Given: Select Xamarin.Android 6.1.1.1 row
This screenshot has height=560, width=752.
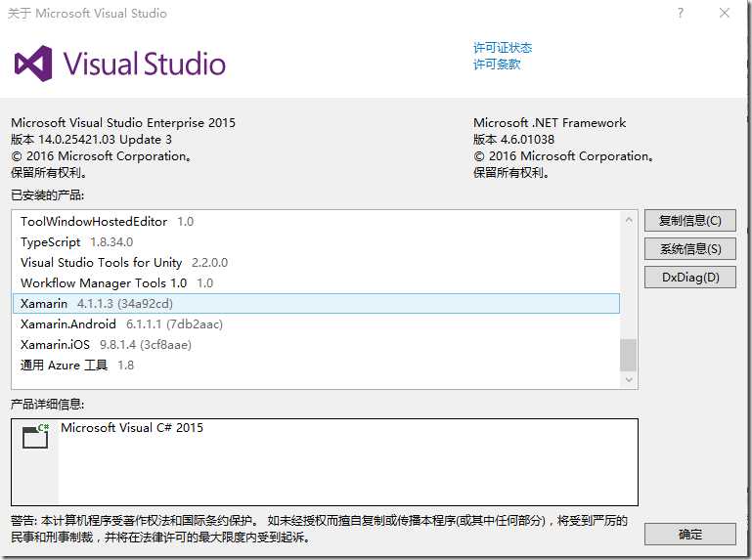Looking at the screenshot, I should pyautogui.click(x=316, y=324).
